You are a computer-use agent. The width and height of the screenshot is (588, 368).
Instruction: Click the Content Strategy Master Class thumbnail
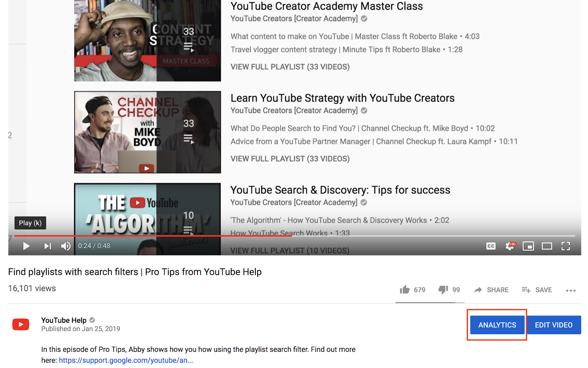[x=147, y=40]
